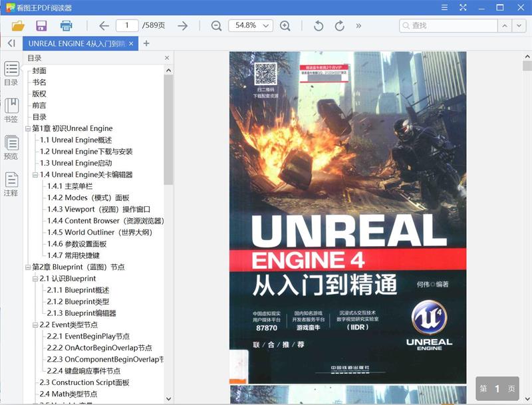Rotate page counterclockwise
The height and width of the screenshot is (405, 532).
pos(319,26)
